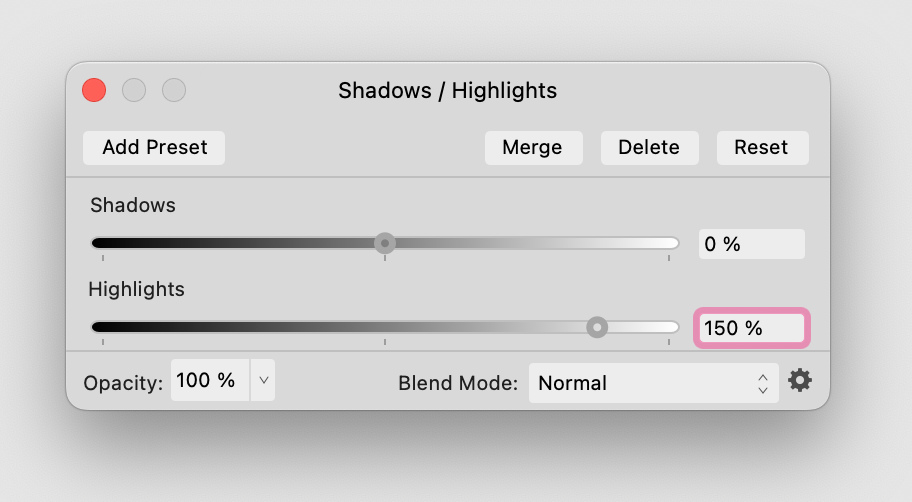
Task: Click the Add Preset button
Action: point(154,148)
